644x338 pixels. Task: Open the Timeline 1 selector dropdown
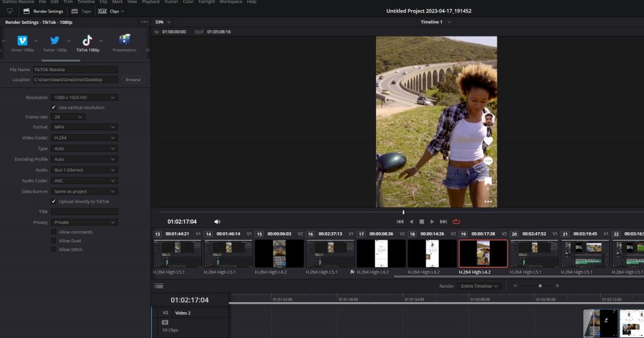[x=435, y=22]
